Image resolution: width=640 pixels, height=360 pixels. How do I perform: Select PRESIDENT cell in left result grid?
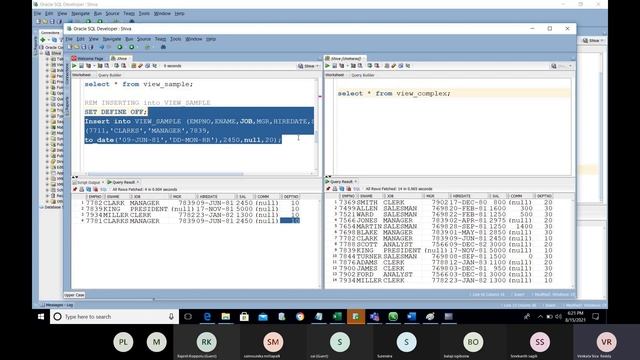click(x=149, y=209)
